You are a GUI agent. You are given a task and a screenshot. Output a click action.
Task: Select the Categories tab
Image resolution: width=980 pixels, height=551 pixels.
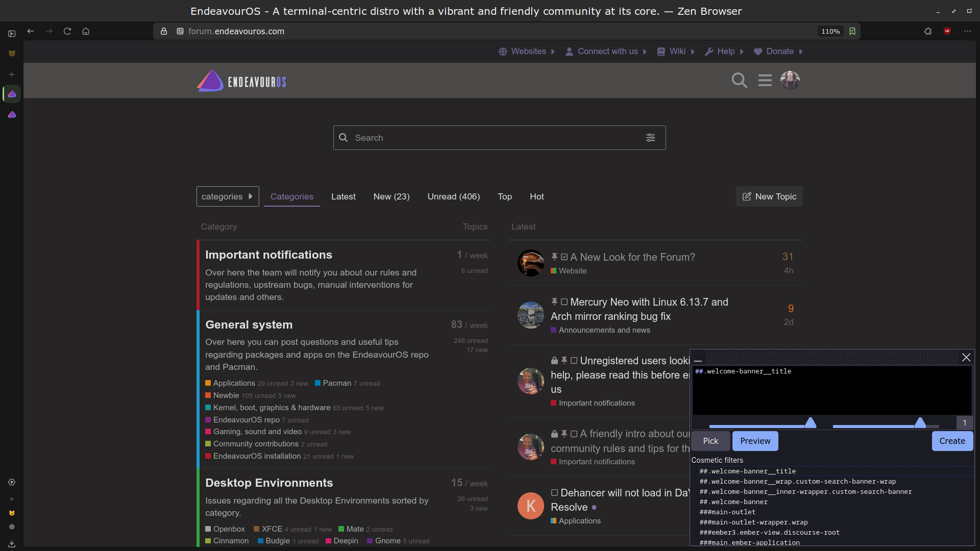(292, 196)
